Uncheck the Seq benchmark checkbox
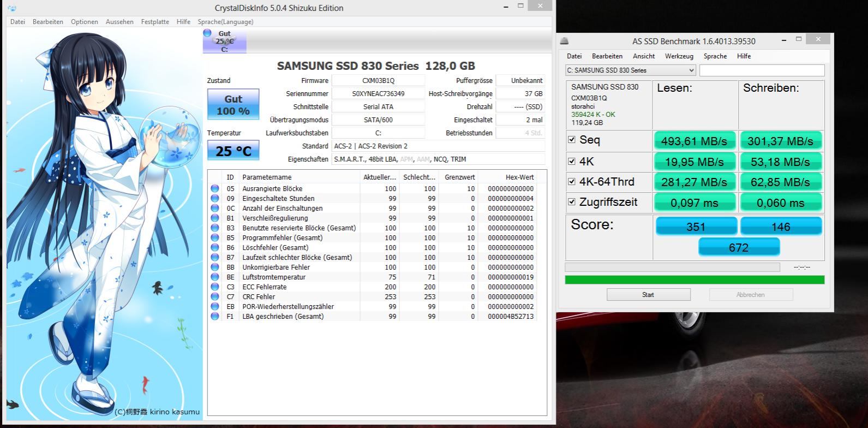Image resolution: width=868 pixels, height=428 pixels. click(572, 140)
